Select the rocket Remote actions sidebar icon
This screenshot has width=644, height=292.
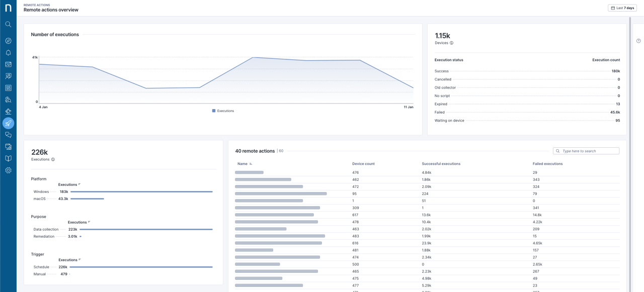tap(8, 123)
